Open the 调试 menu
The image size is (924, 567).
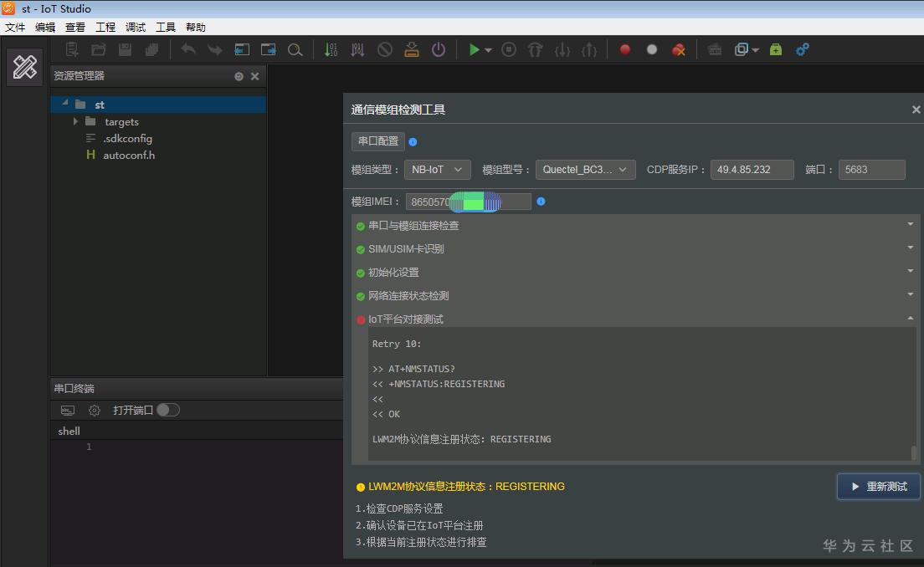pyautogui.click(x=135, y=27)
